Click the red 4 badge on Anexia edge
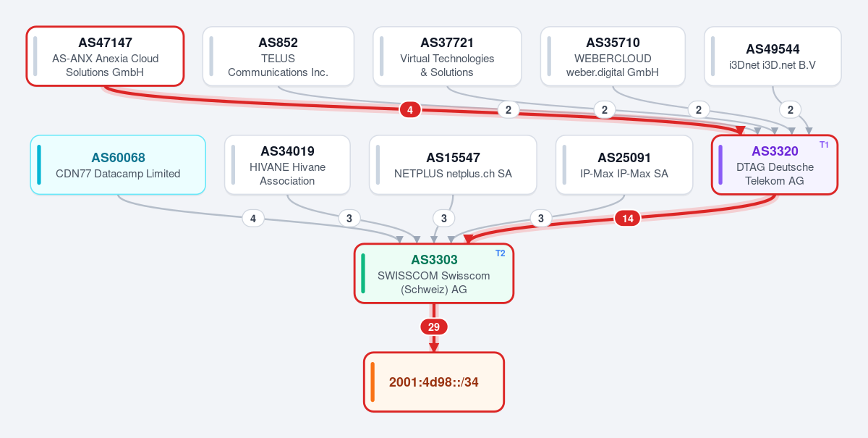Image resolution: width=868 pixels, height=438 pixels. 410,110
